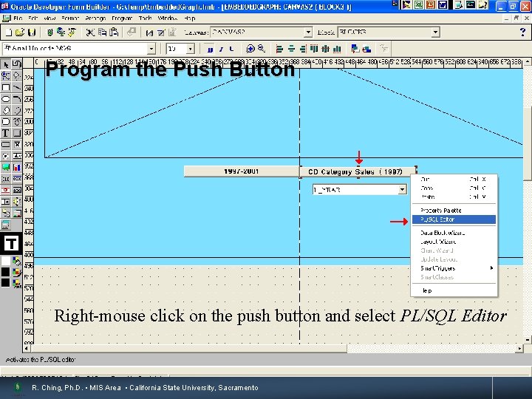Click the Save icon in the toolbar
This screenshot has height=399, width=532.
31,33
